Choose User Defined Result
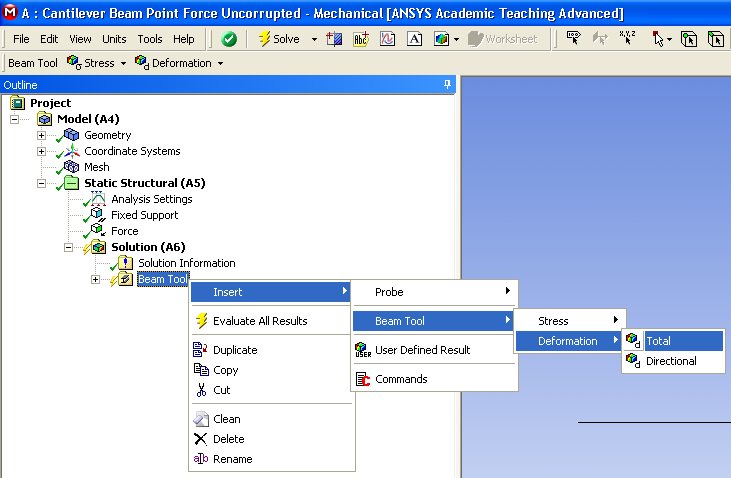The height and width of the screenshot is (478, 731). (x=434, y=350)
